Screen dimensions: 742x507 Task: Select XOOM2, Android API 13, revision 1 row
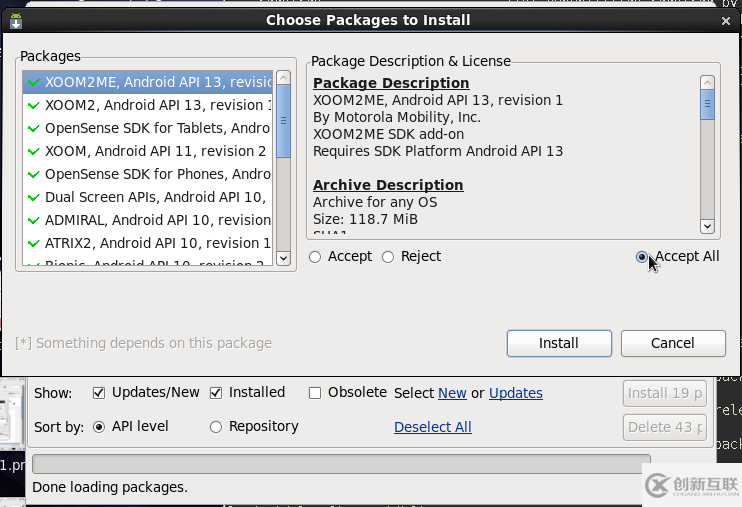pos(148,105)
